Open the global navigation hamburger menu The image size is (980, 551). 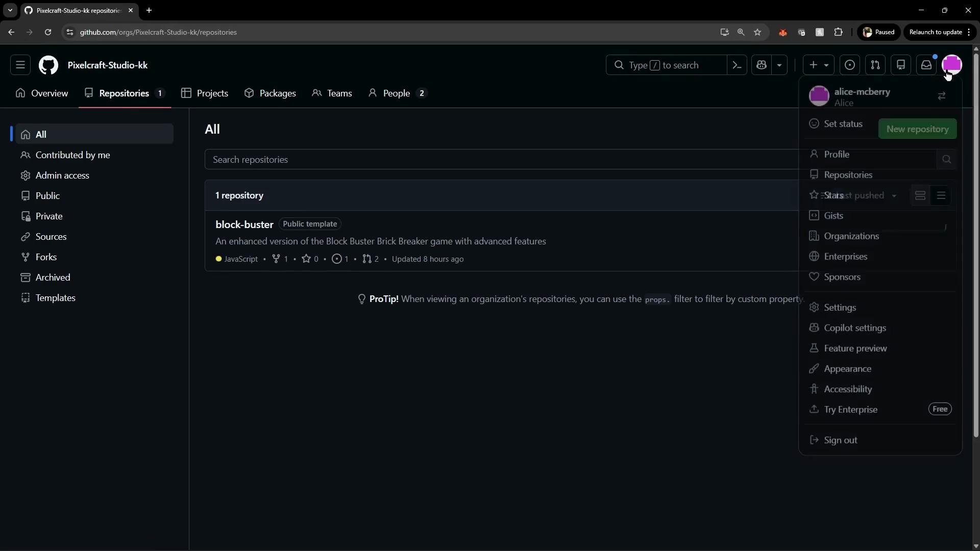click(20, 65)
